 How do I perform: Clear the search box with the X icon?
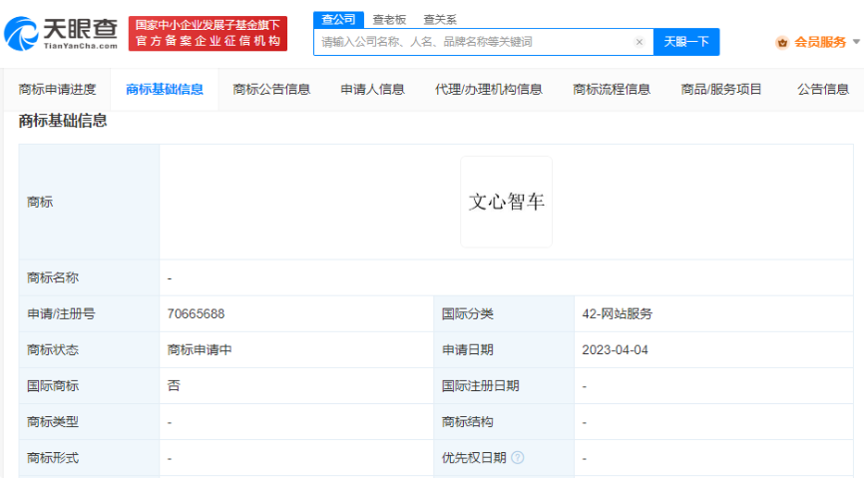(639, 42)
